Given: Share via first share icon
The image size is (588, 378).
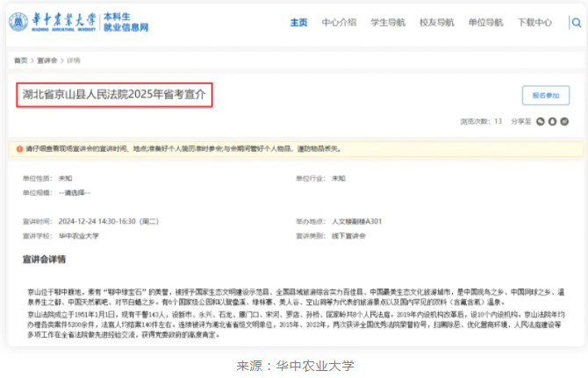Looking at the screenshot, I should click(541, 121).
